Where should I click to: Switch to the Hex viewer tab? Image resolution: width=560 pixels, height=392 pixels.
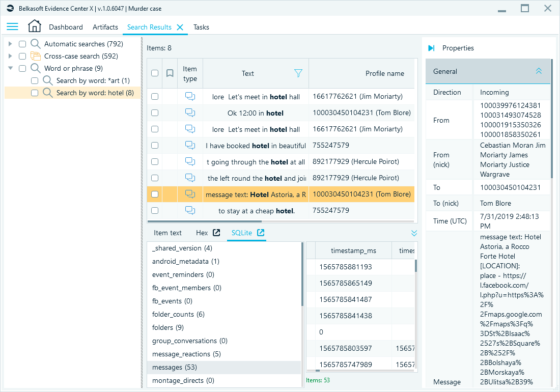pos(202,233)
